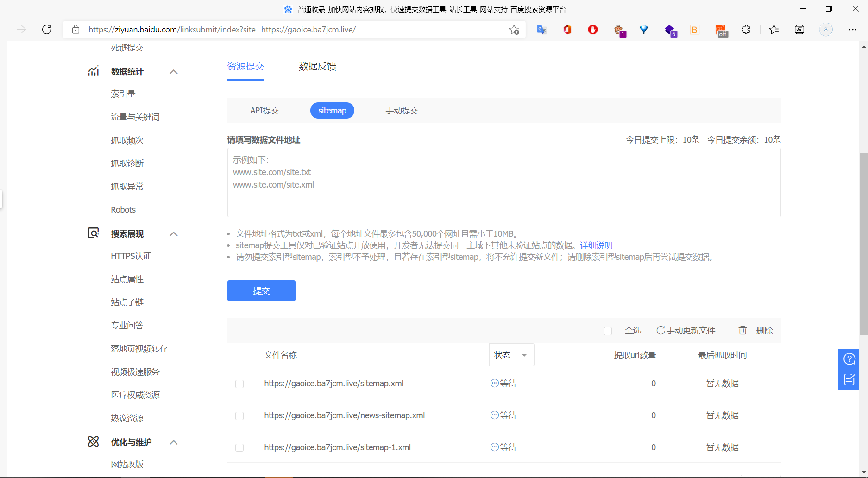
Task: Open the extension labeled off
Action: tap(721, 31)
